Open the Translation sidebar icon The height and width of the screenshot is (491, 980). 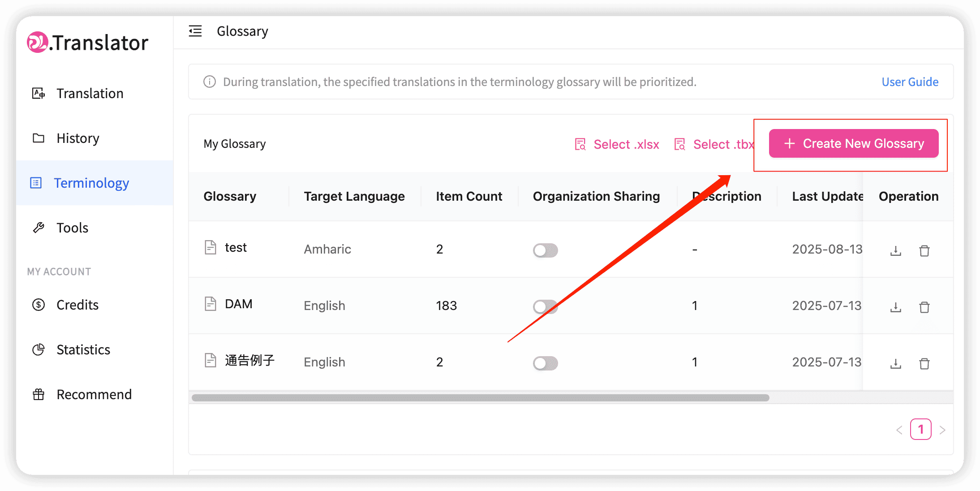coord(38,93)
